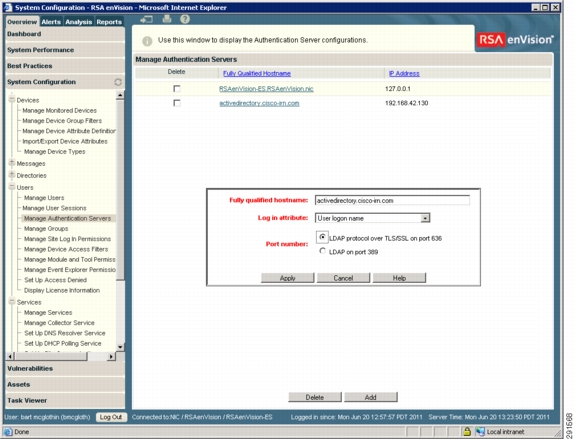Viewport: 576px width, 447px height.
Task: Open the System Performance section
Action: (x=65, y=50)
